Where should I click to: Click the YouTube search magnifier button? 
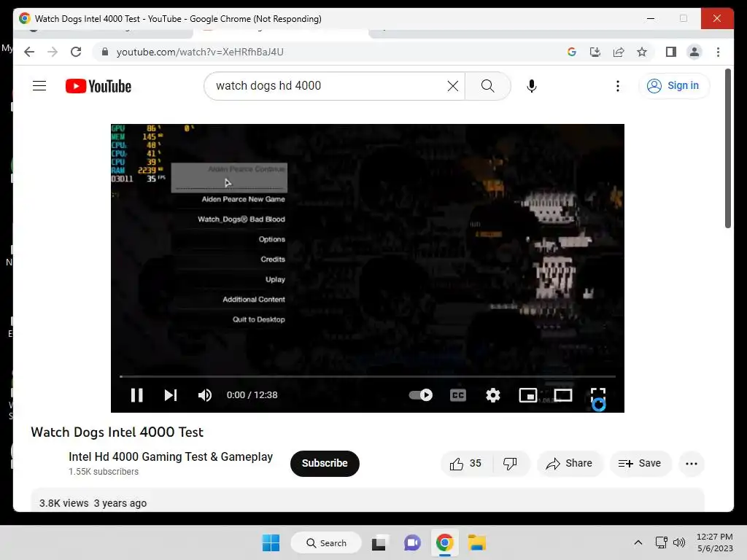tap(487, 86)
